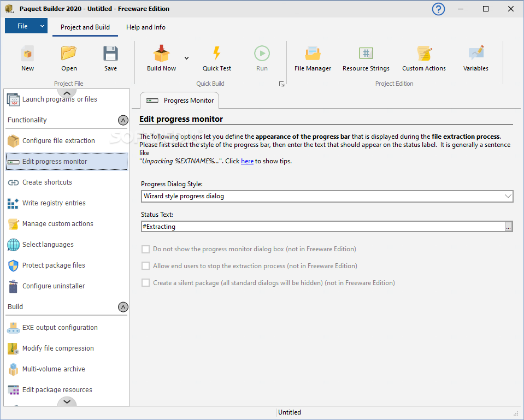Image resolution: width=524 pixels, height=420 pixels.
Task: Open Quick Build group dialog launcher
Action: pyautogui.click(x=282, y=84)
